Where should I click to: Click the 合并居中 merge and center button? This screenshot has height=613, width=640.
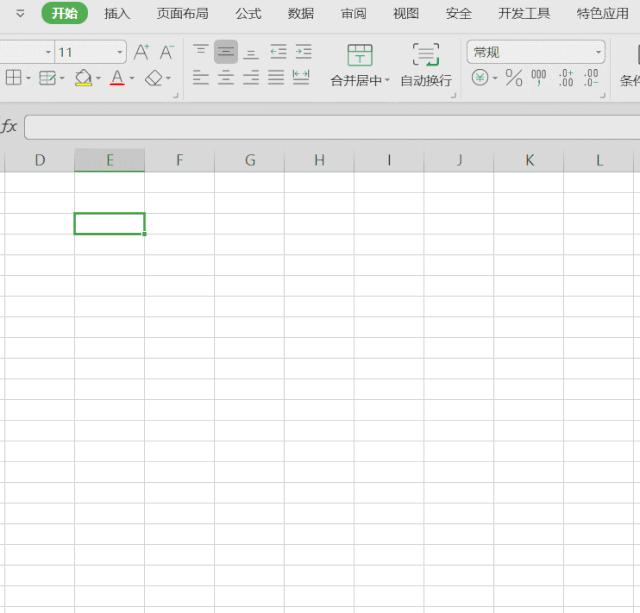[356, 65]
